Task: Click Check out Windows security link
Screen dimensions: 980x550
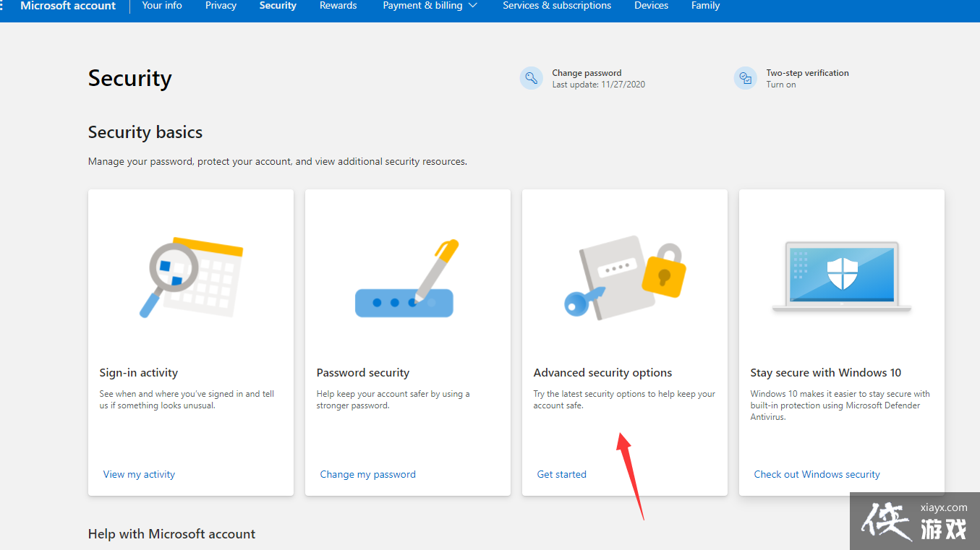Action: point(817,474)
